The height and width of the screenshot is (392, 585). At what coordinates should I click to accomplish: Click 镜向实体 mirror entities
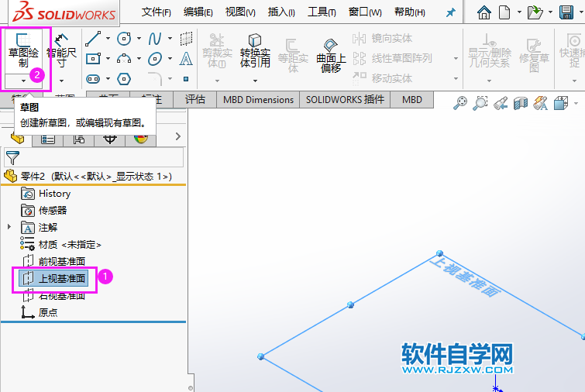383,38
